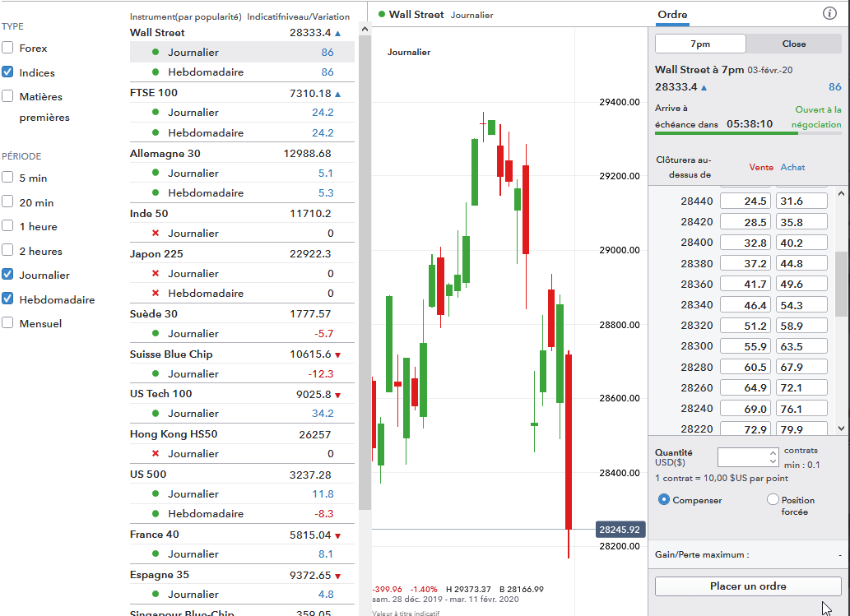Enable the Matières premières filter

(x=7, y=96)
